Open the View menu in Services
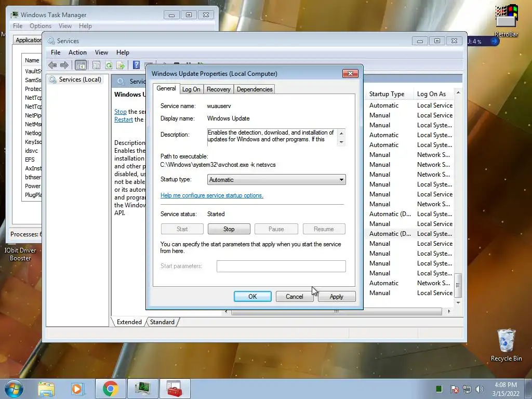 click(x=101, y=52)
